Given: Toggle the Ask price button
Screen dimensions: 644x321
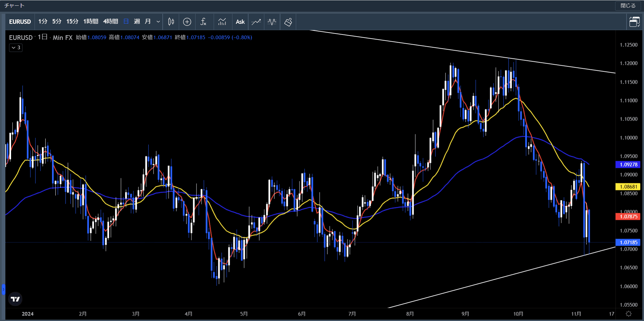Looking at the screenshot, I should 240,22.
